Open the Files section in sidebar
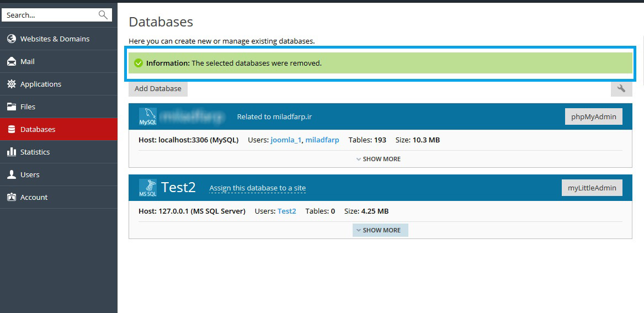This screenshot has width=644, height=313. point(28,107)
